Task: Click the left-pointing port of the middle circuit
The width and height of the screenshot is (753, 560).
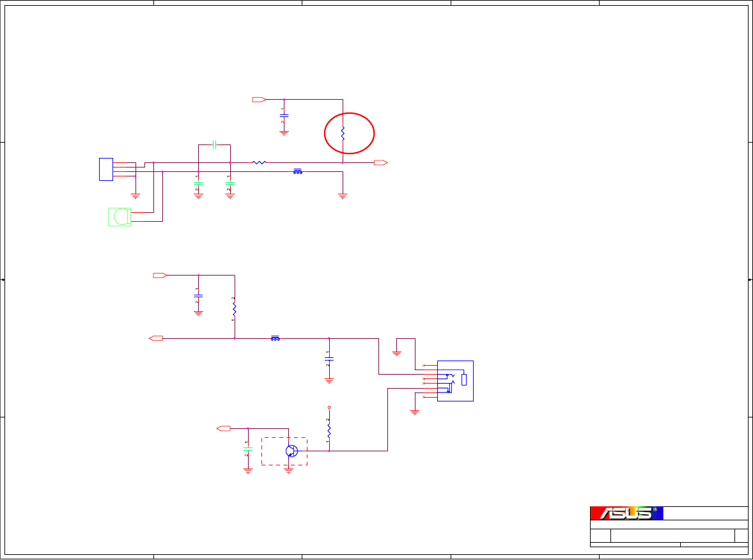Action: pyautogui.click(x=156, y=339)
